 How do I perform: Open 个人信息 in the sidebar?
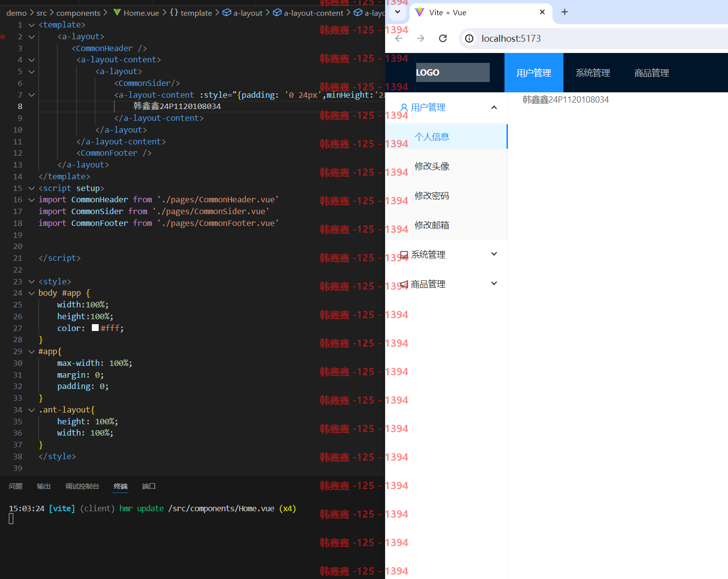[x=446, y=137]
